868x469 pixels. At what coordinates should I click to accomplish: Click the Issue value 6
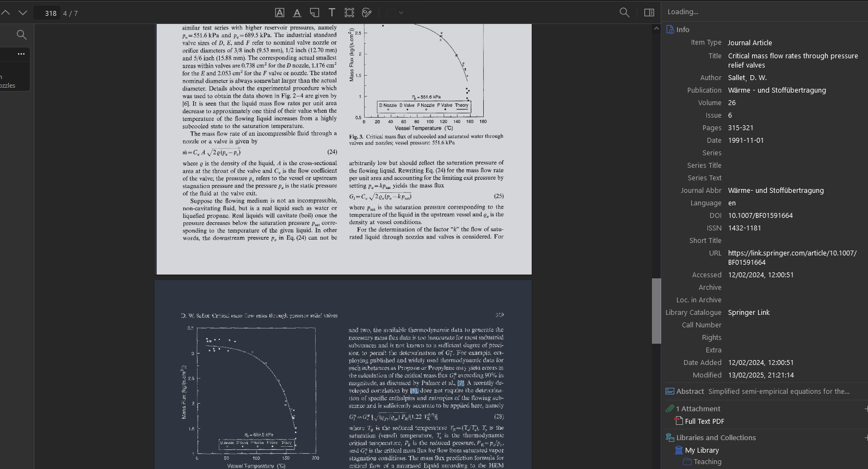730,115
